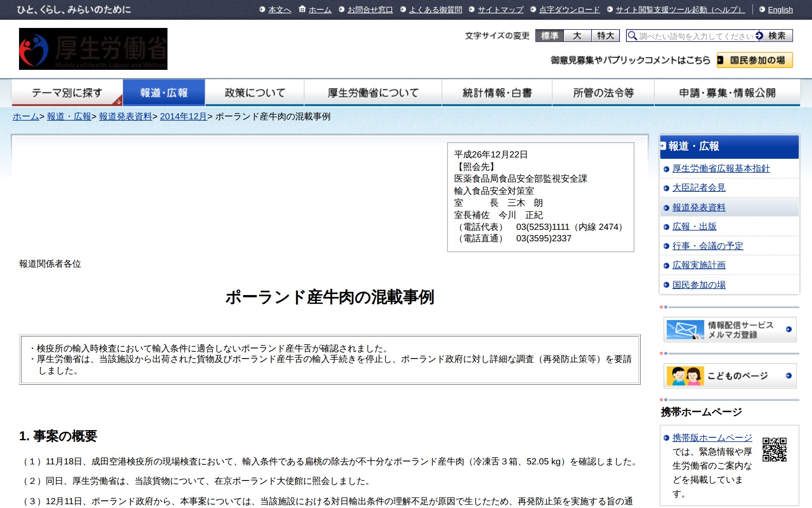Image resolution: width=812 pixels, height=508 pixels.
Task: Click the magnifier icon in the search bar
Action: pos(633,36)
